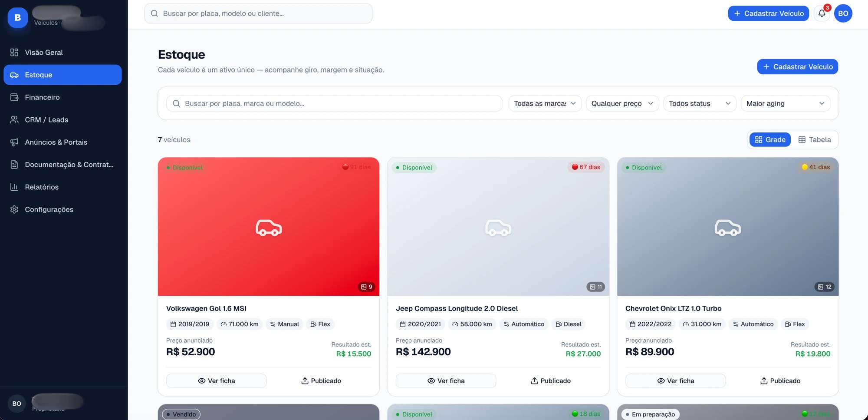868x420 pixels.
Task: Click the blue B logo in sidebar
Action: tap(18, 17)
